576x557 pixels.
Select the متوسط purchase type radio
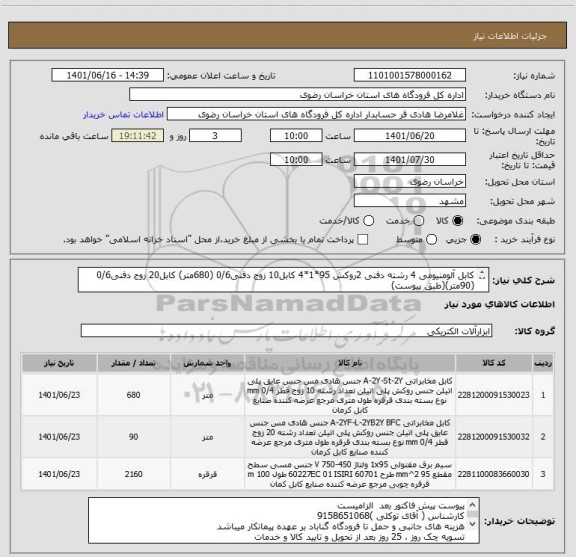point(431,240)
